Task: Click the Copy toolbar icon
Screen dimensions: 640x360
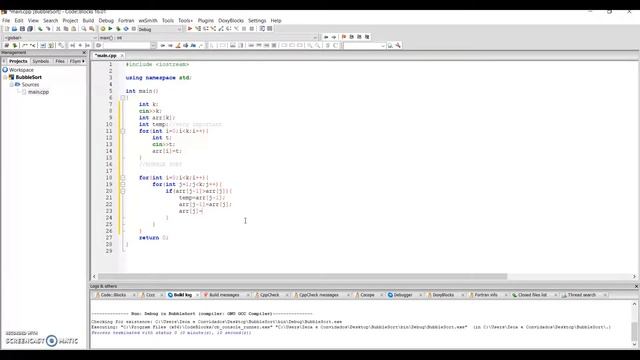Action: (66, 29)
